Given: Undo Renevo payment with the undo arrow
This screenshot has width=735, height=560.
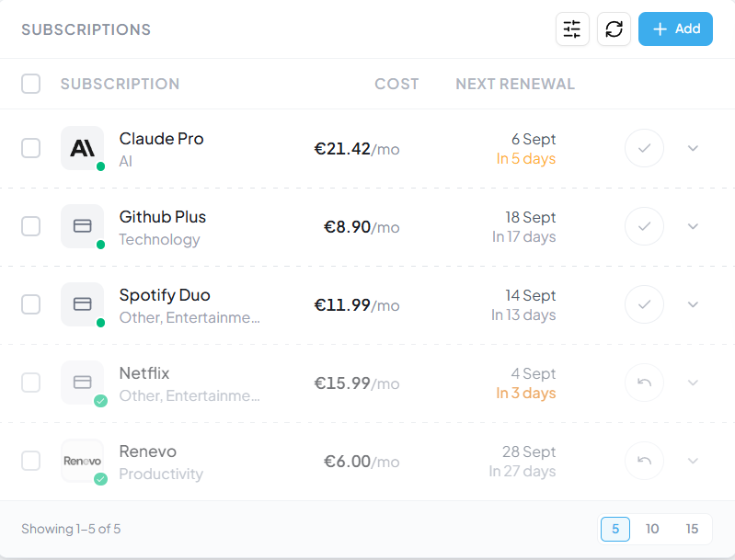Looking at the screenshot, I should pyautogui.click(x=645, y=461).
